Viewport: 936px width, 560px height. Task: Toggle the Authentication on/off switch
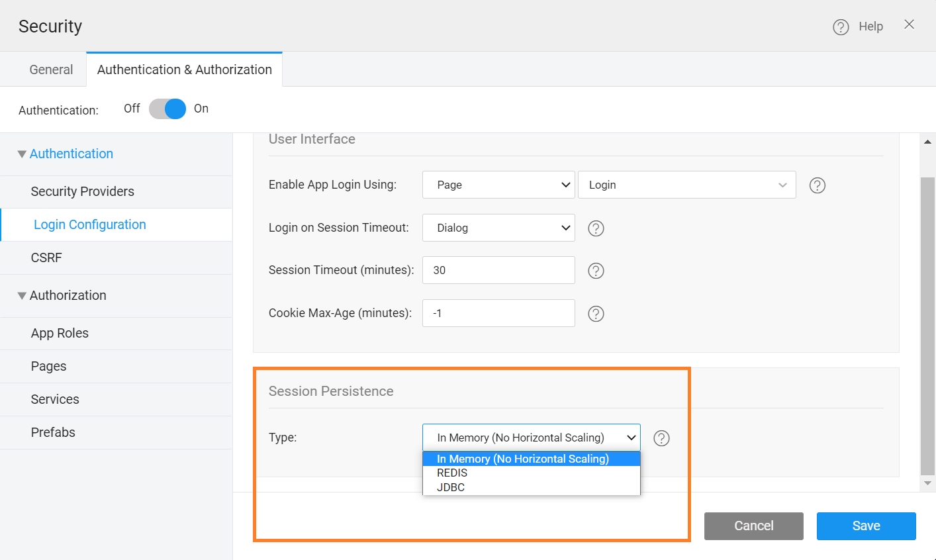click(x=167, y=109)
